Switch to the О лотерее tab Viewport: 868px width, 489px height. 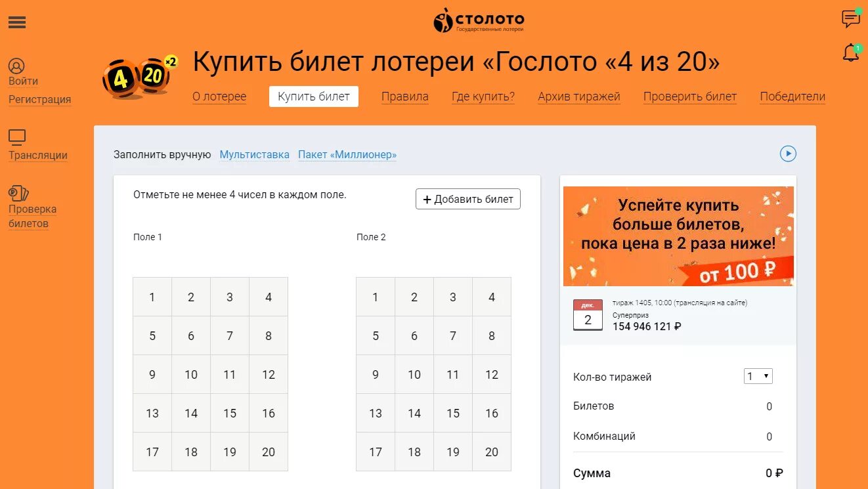coord(219,96)
